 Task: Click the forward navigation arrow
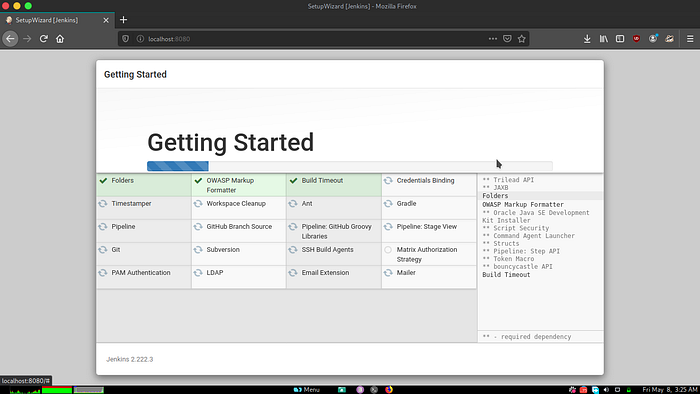click(x=27, y=39)
